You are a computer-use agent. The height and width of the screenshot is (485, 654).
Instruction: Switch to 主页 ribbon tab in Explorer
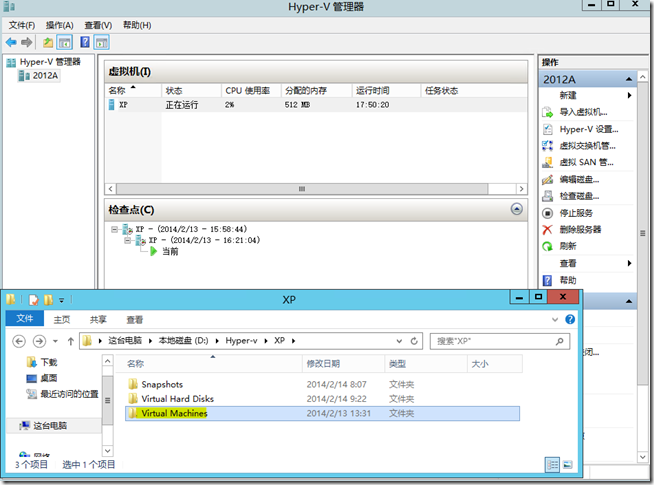pos(62,319)
